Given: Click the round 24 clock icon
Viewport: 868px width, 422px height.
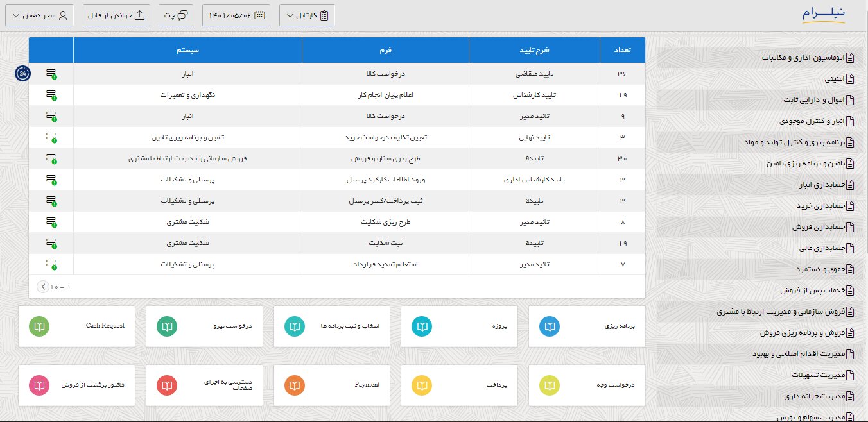Looking at the screenshot, I should (22, 74).
